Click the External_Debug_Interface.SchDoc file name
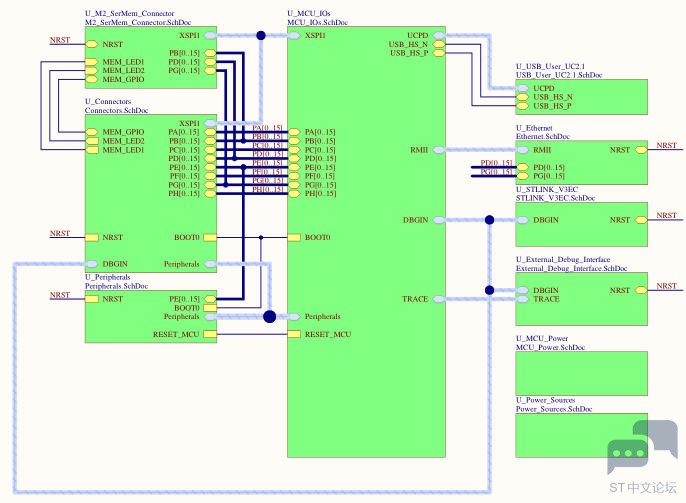The image size is (686, 503). click(571, 269)
